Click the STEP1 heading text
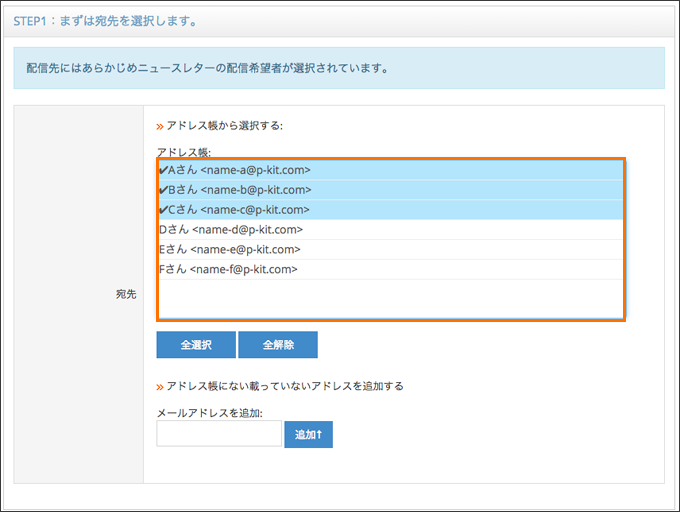Image resolution: width=680 pixels, height=512 pixels. pyautogui.click(x=105, y=21)
